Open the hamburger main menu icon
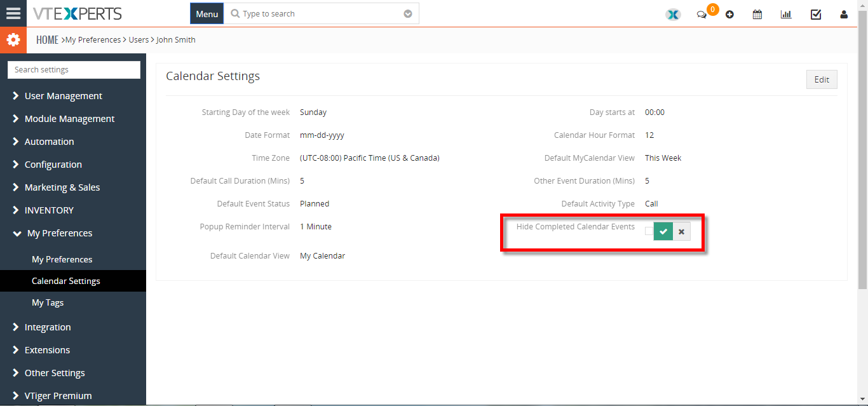 click(13, 13)
